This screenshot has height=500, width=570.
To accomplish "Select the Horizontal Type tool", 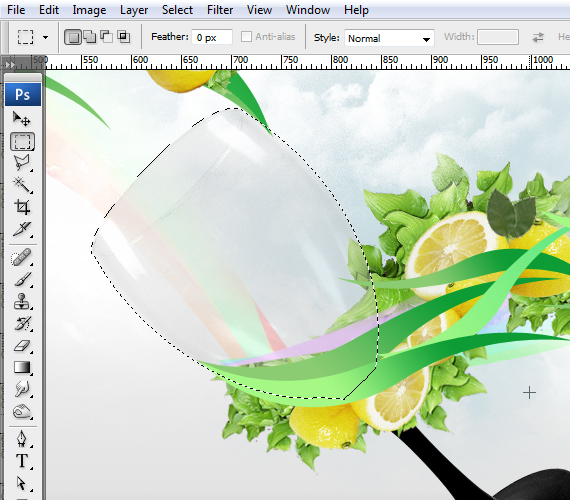I will click(x=22, y=461).
